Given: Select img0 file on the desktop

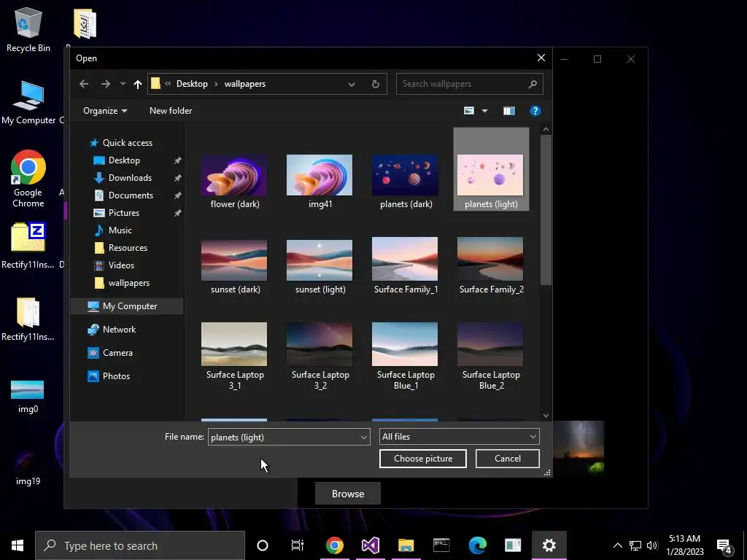Looking at the screenshot, I should pyautogui.click(x=28, y=396).
